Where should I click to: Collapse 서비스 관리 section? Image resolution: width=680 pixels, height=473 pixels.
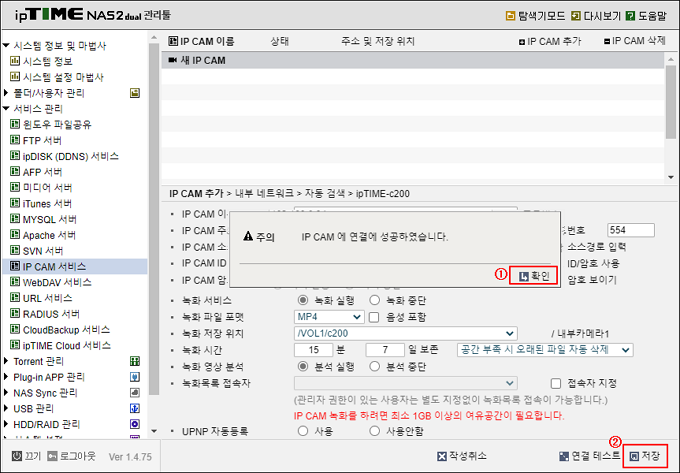coord(6,109)
